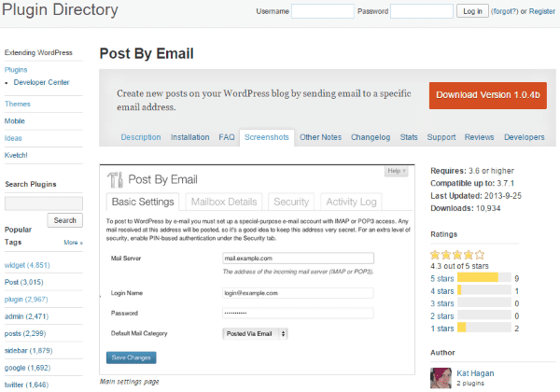
Task: Expand more popular tags via More link
Action: [x=74, y=242]
